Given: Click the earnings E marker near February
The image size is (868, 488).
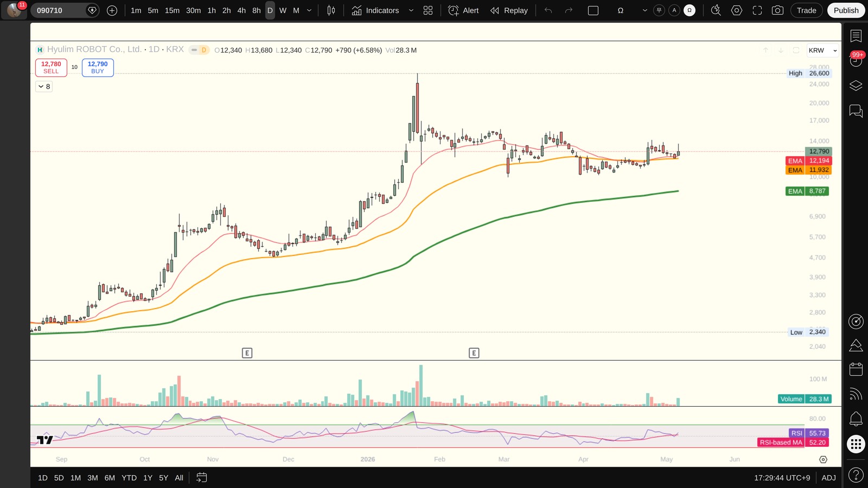Looking at the screenshot, I should coord(474,353).
